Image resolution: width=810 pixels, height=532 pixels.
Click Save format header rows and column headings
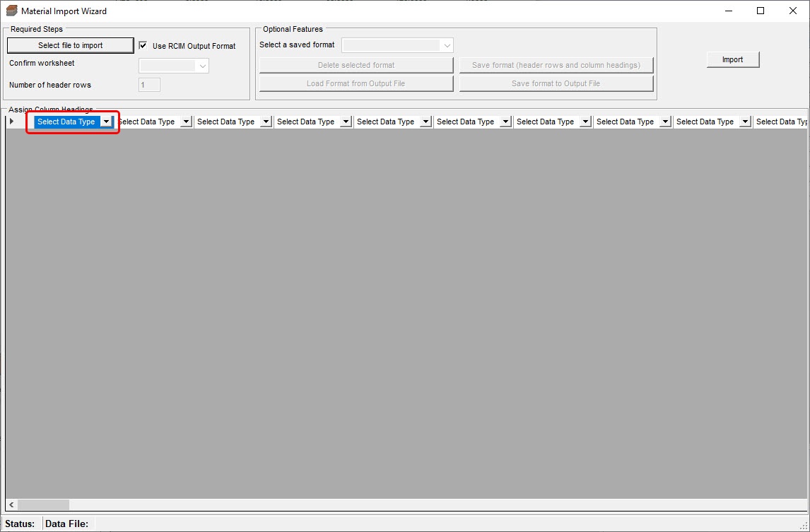pyautogui.click(x=556, y=65)
